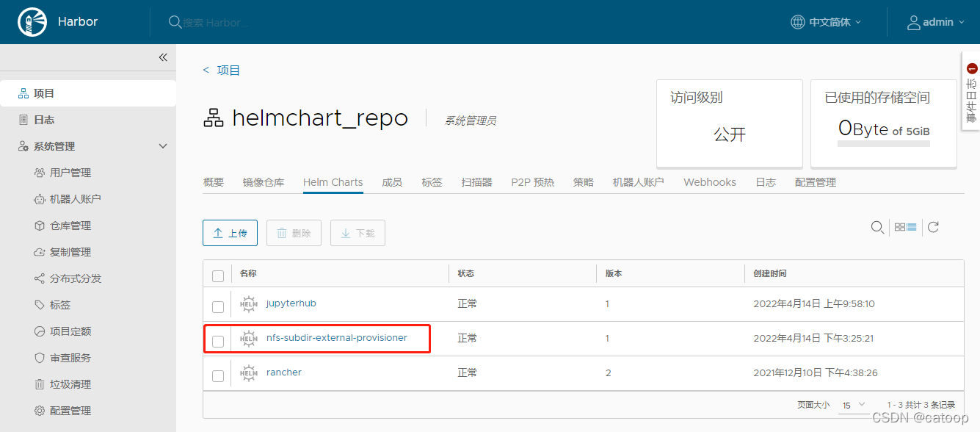Click the 审查服务 shield icon
The width and height of the screenshot is (980, 432).
coord(40,358)
